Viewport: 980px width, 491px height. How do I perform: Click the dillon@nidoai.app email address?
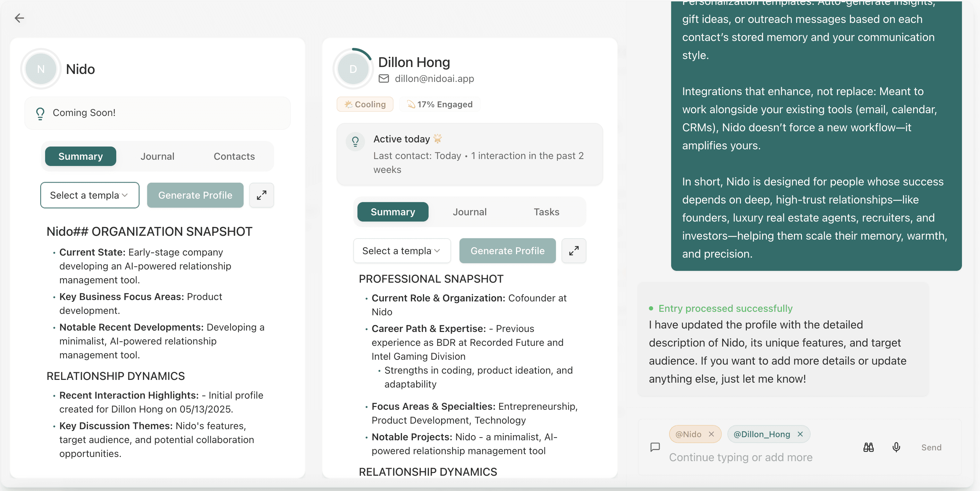(x=434, y=78)
